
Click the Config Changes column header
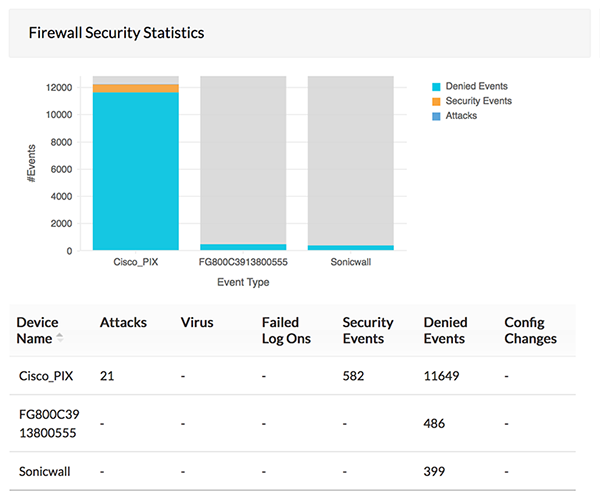point(530,330)
